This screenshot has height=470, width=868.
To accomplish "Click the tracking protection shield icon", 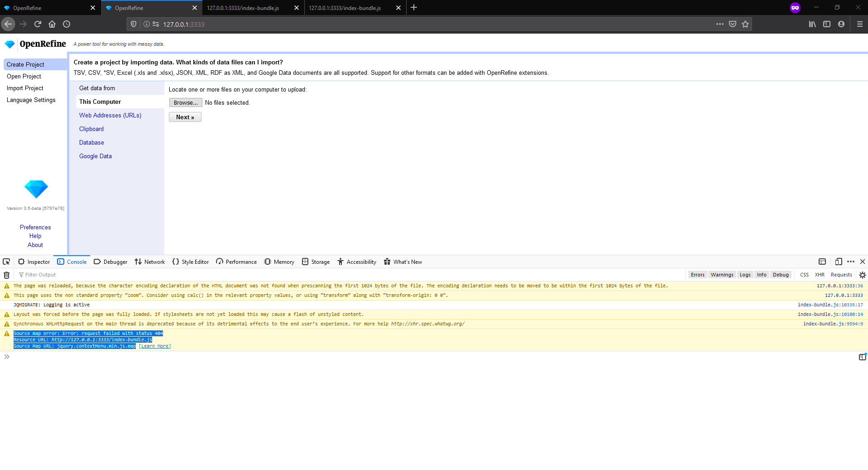I will pos(134,24).
